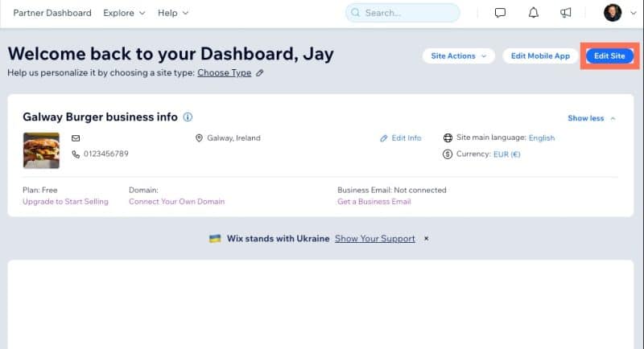Image resolution: width=644 pixels, height=349 pixels.
Task: Open the Explore dropdown menu
Action: [x=124, y=13]
